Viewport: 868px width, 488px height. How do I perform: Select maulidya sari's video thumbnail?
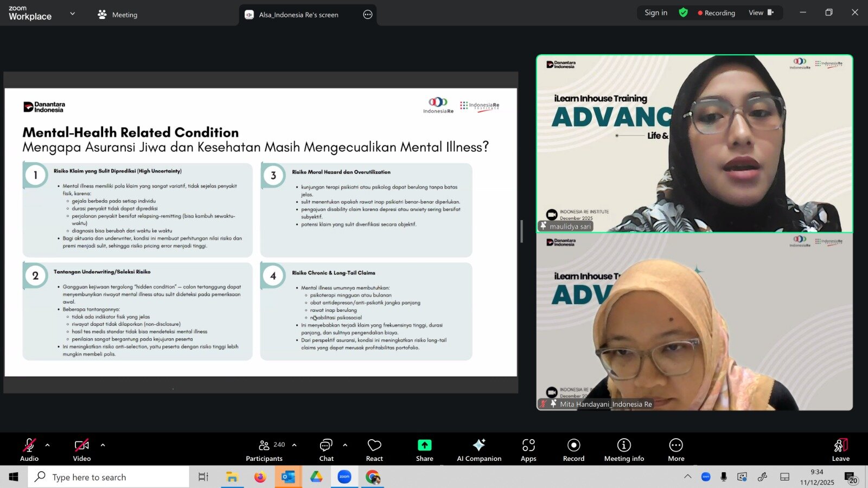[694, 144]
